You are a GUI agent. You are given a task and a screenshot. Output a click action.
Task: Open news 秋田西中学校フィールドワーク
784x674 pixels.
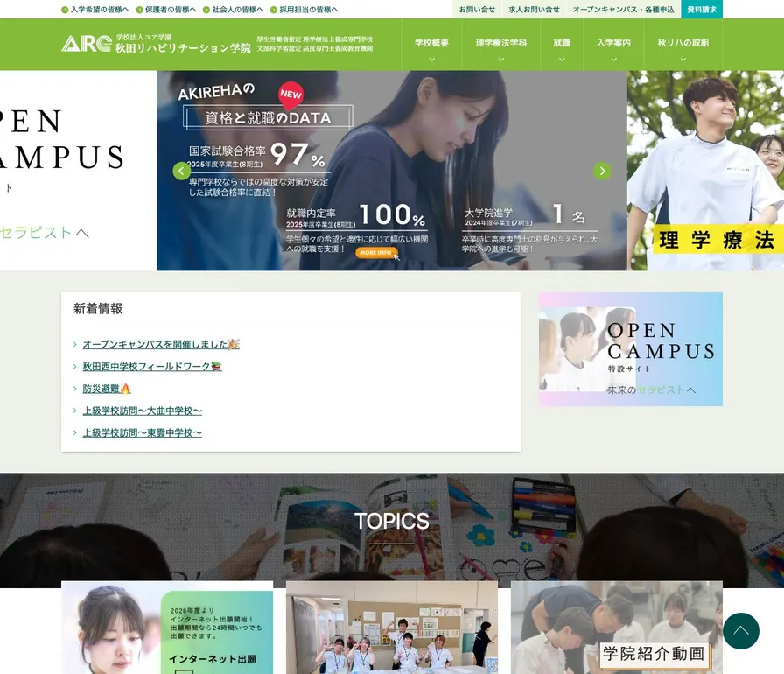tap(152, 367)
